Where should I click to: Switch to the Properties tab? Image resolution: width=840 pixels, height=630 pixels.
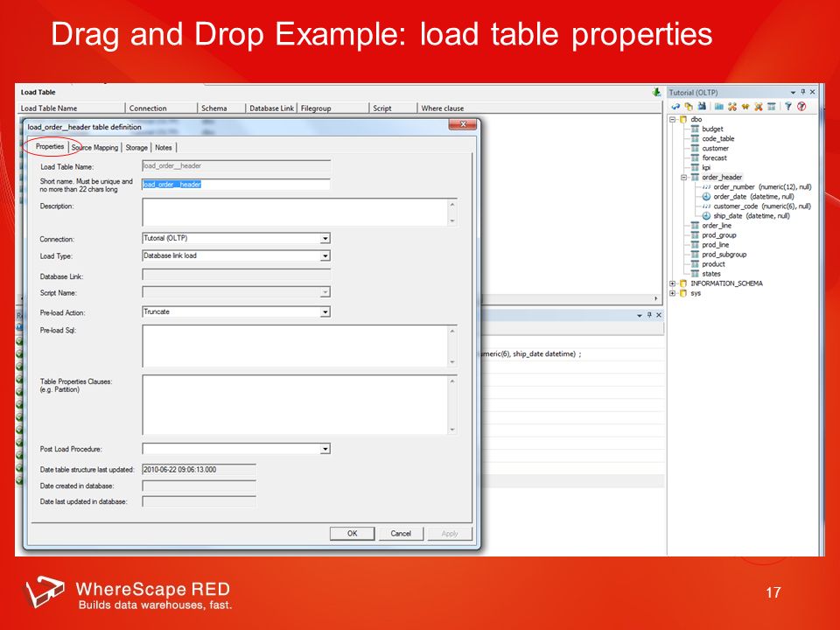click(50, 146)
